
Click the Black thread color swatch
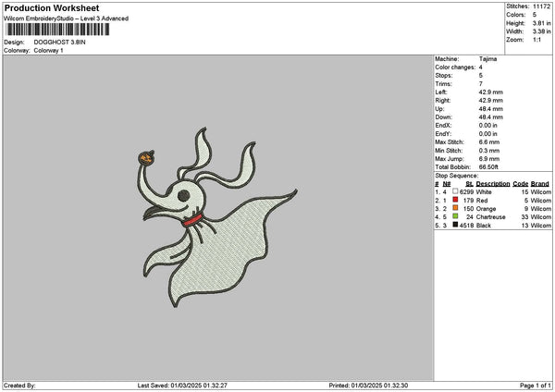(x=455, y=225)
